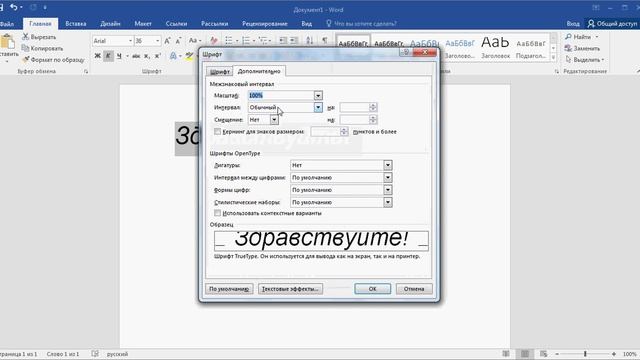This screenshot has width=640, height=360.
Task: Select Дополнительно tab in dialog
Action: click(259, 71)
